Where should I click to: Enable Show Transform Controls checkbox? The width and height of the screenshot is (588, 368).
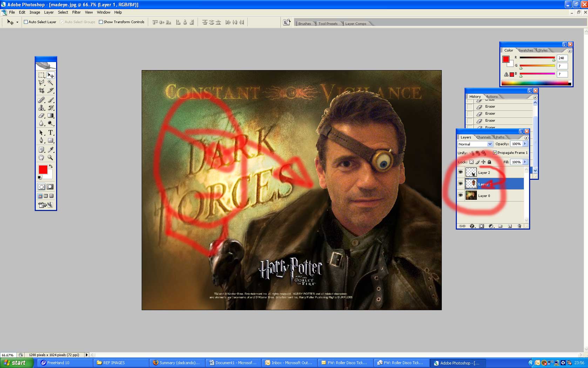pos(101,22)
